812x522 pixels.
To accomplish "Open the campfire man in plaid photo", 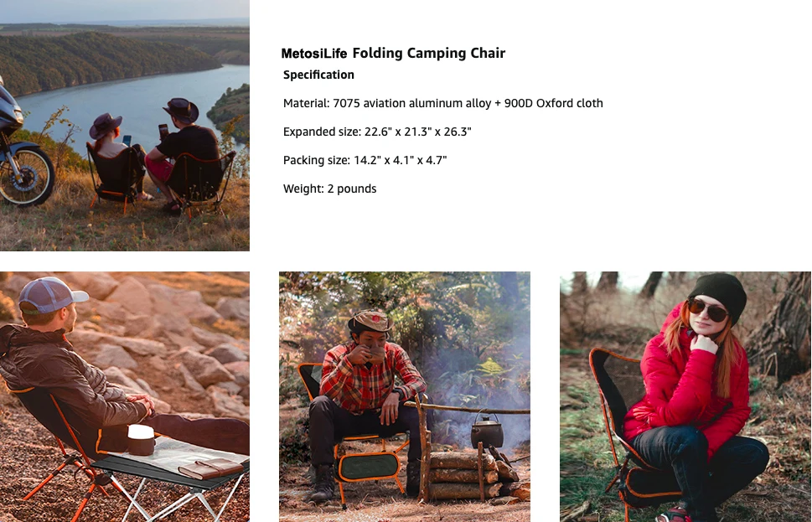I will pos(405,396).
